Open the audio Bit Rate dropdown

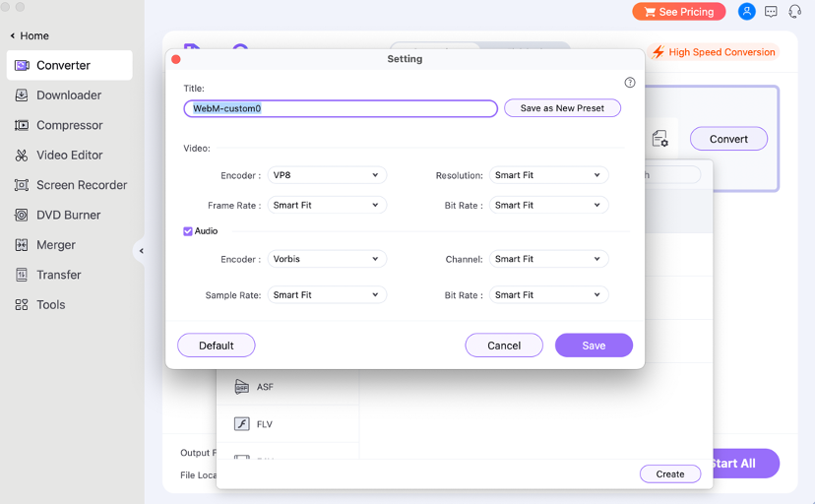tap(548, 295)
